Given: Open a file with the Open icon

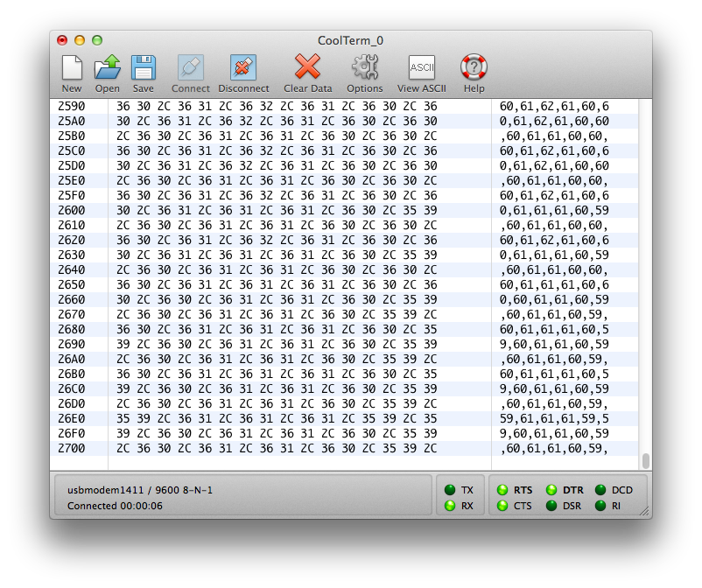Looking at the screenshot, I should pyautogui.click(x=108, y=68).
